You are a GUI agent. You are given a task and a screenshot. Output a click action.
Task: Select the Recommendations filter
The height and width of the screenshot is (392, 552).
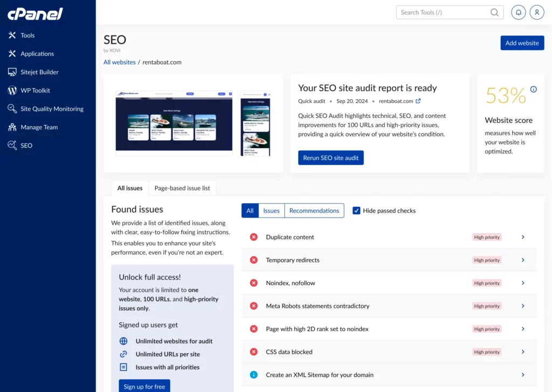click(314, 211)
